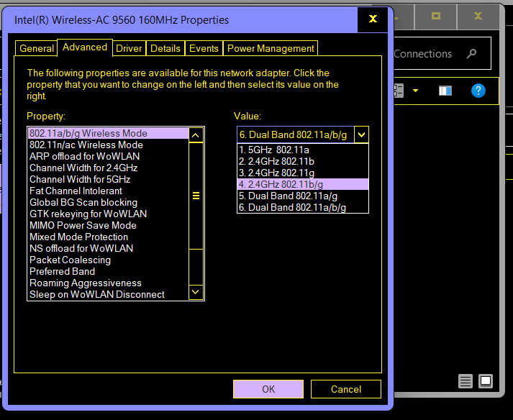The height and width of the screenshot is (420, 513).
Task: Select Global BG Scan blocking
Action: pos(108,202)
